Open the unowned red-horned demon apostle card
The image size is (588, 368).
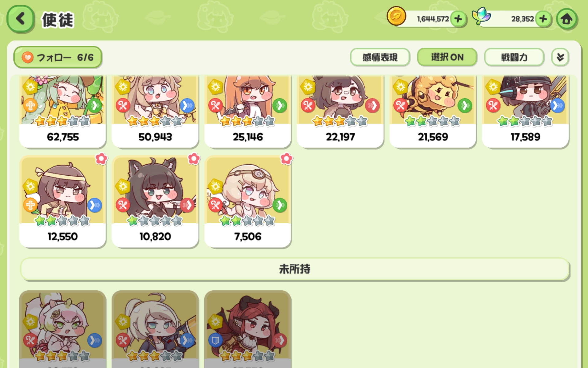(248, 329)
